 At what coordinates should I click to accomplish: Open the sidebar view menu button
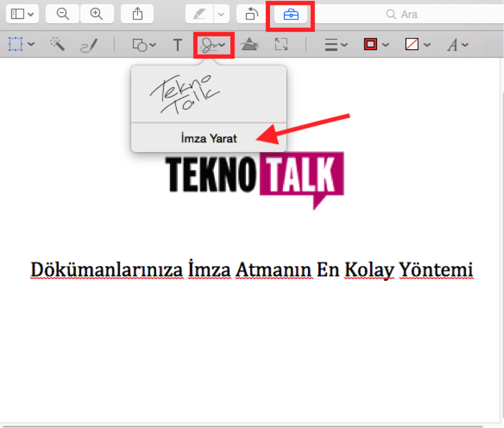tap(22, 14)
